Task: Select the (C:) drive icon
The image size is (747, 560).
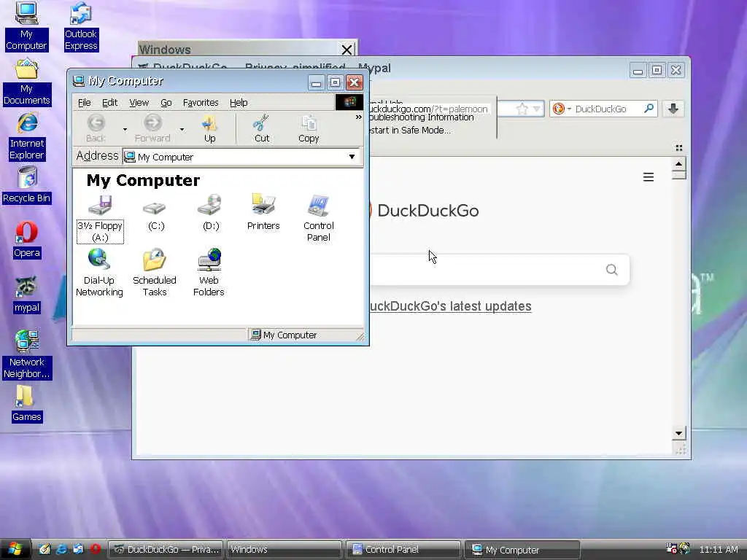Action: [x=156, y=214]
